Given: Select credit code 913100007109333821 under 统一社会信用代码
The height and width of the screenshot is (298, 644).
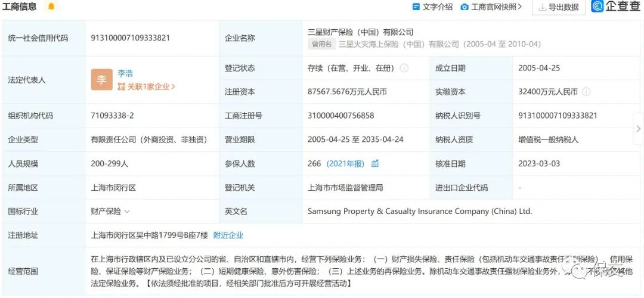Looking at the screenshot, I should (x=130, y=38).
